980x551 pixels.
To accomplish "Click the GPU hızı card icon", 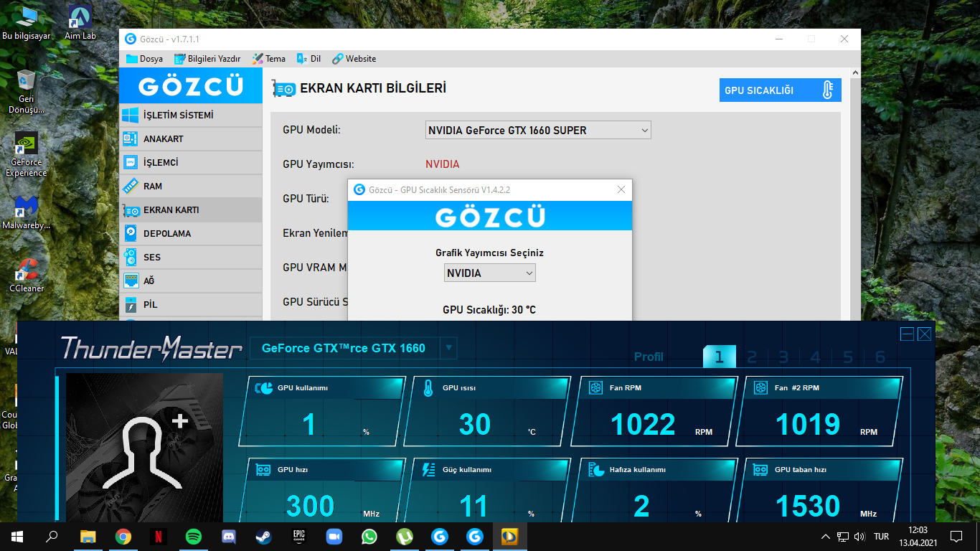I will 264,470.
